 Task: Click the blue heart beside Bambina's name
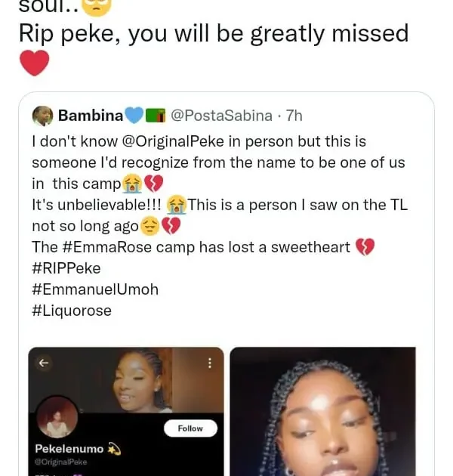134,116
